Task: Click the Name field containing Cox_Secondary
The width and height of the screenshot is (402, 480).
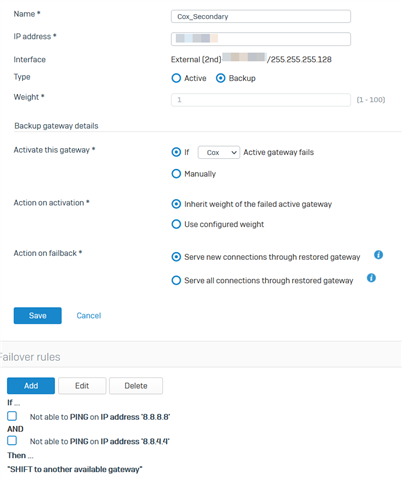Action: point(261,16)
